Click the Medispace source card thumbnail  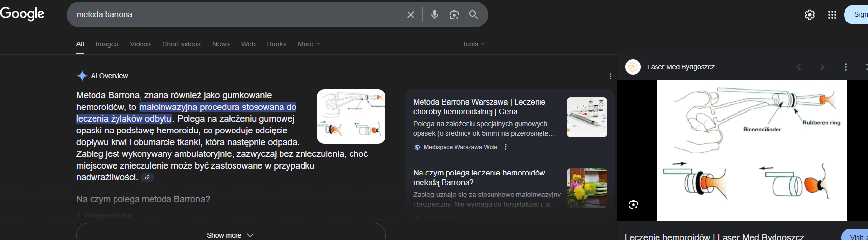coord(587,117)
